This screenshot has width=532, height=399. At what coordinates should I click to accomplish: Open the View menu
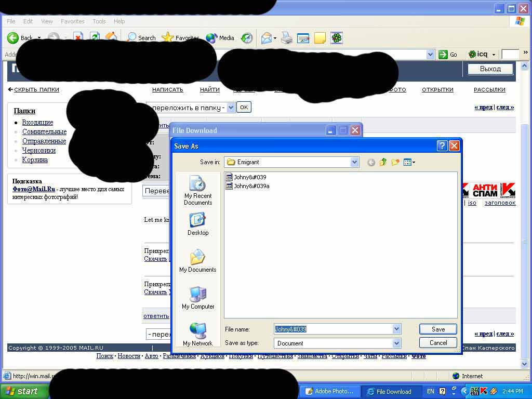click(47, 21)
